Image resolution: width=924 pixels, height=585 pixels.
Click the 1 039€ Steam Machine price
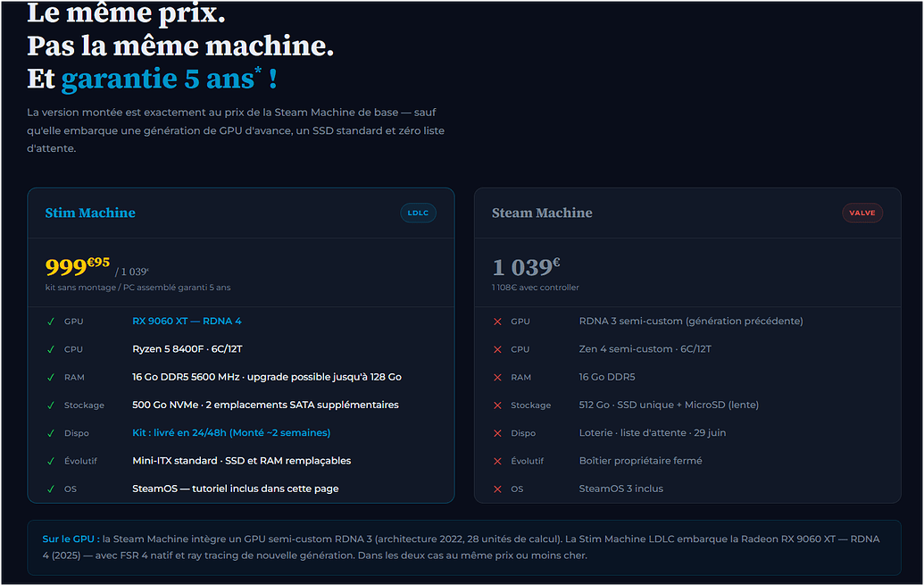coord(526,267)
